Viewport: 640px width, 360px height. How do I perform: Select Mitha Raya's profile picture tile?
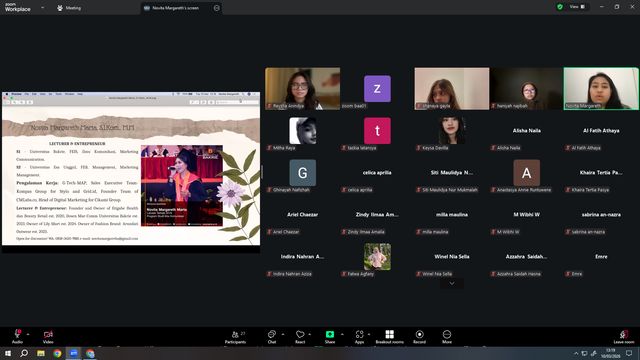302,131
